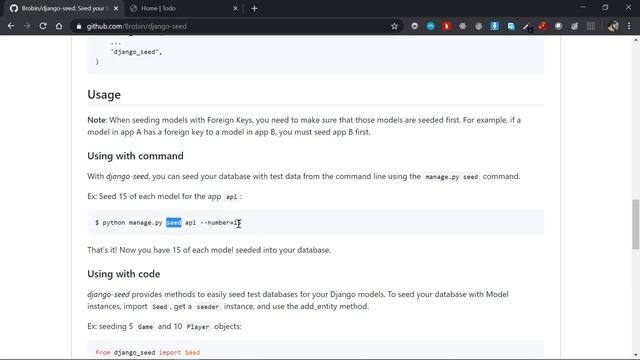
Task: Open the red rocket extension icon
Action: [542, 26]
